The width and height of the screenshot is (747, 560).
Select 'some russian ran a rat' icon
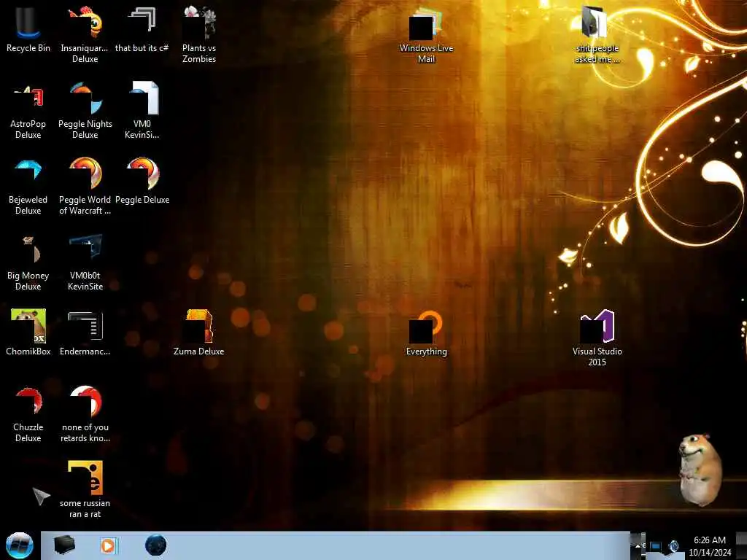(85, 489)
